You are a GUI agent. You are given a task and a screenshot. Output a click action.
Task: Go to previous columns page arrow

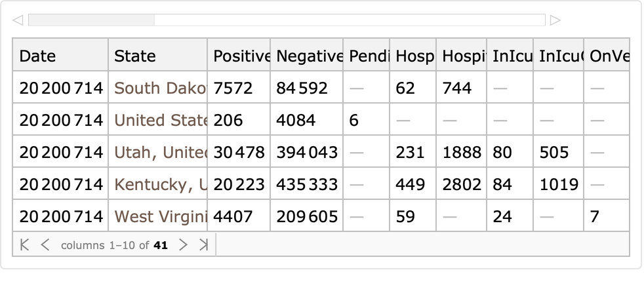click(x=45, y=245)
